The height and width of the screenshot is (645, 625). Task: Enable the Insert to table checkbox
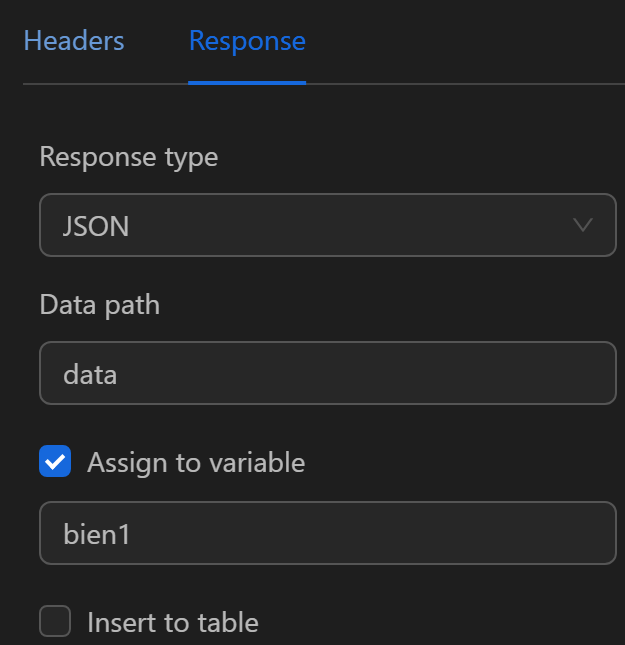[55, 622]
